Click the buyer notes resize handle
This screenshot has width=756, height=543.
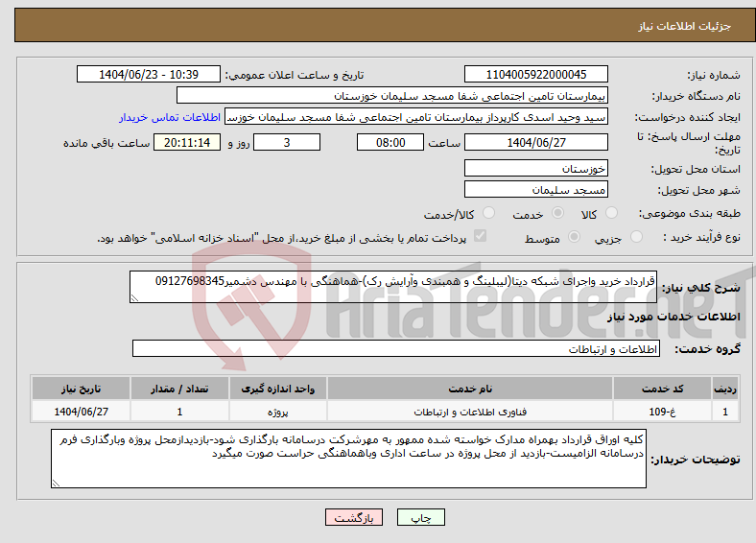point(56,483)
